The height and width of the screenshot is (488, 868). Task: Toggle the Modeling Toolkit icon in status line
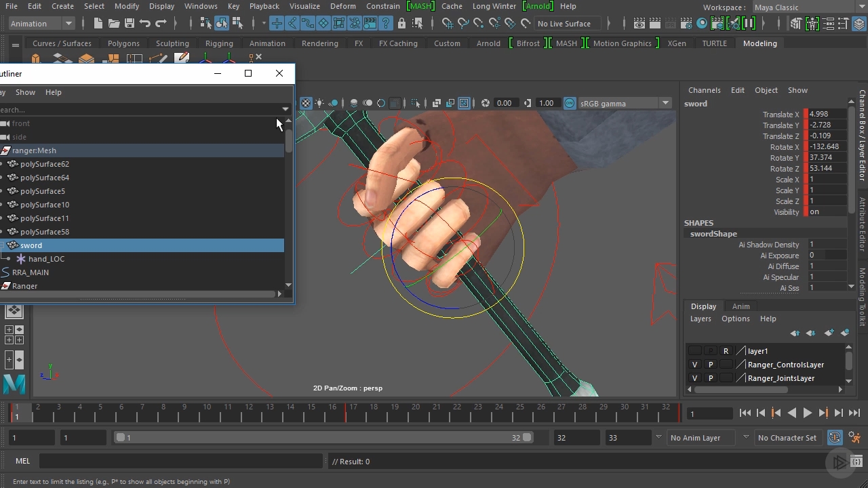tap(796, 23)
